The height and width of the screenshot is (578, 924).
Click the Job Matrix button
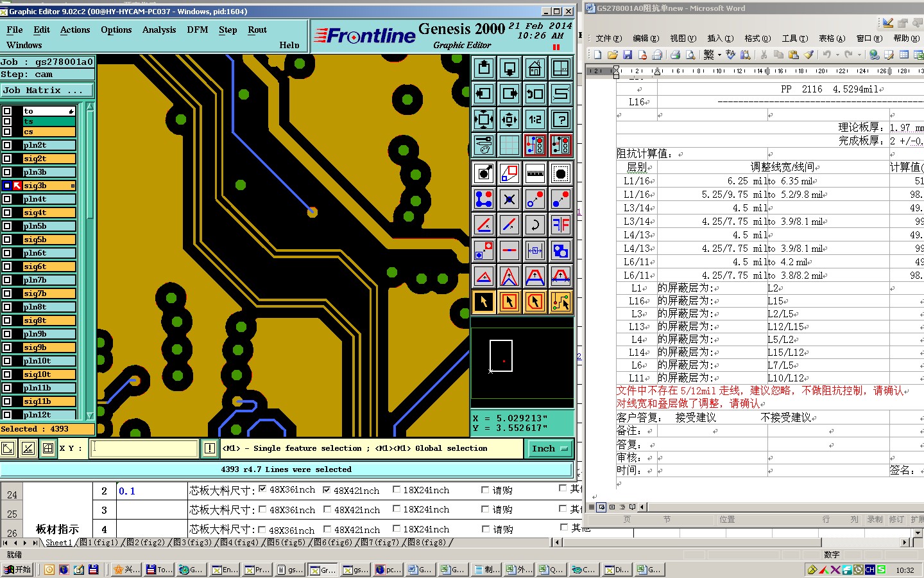click(47, 91)
